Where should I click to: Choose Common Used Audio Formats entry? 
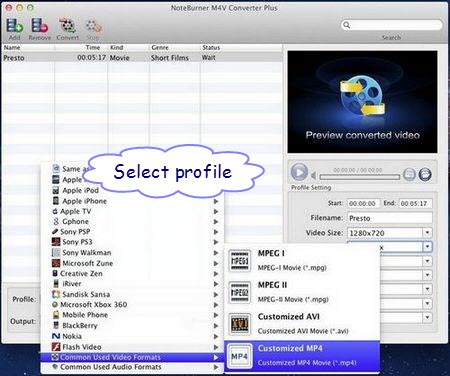click(132, 367)
